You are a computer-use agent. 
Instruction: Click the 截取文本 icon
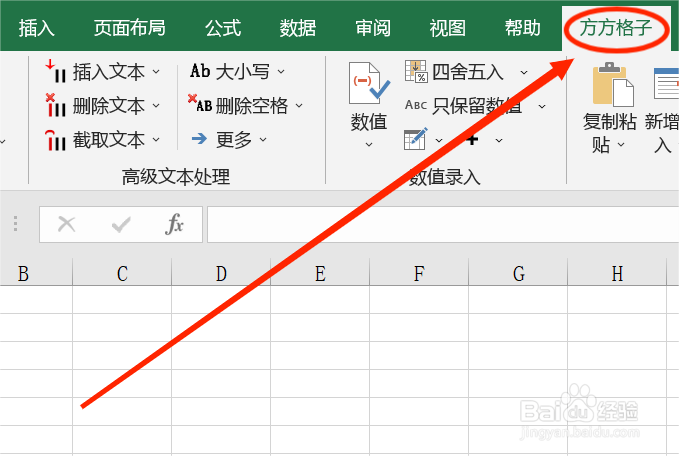(x=56, y=140)
